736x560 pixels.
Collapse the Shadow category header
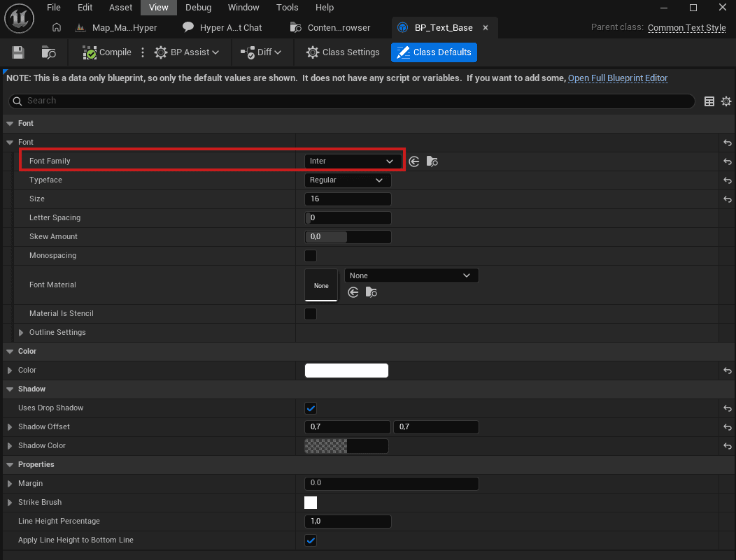(x=10, y=389)
